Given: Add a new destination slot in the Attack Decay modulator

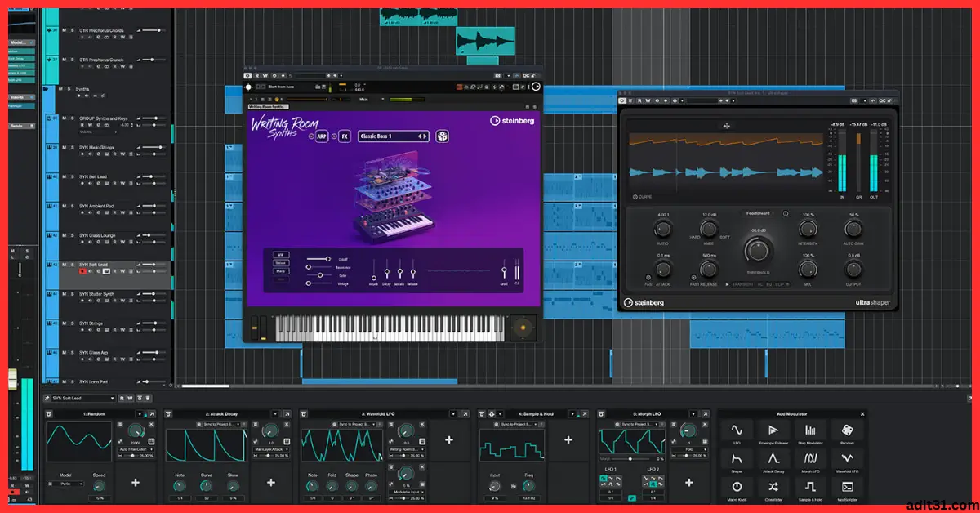Looking at the screenshot, I should point(269,482).
